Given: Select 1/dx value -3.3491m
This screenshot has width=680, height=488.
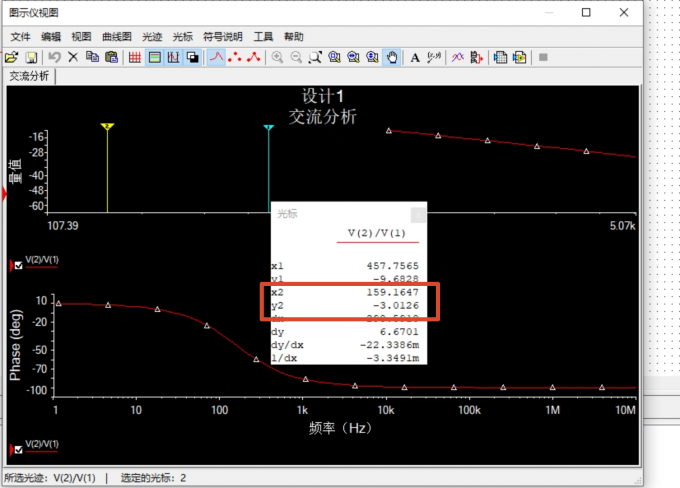Looking at the screenshot, I should click(392, 358).
